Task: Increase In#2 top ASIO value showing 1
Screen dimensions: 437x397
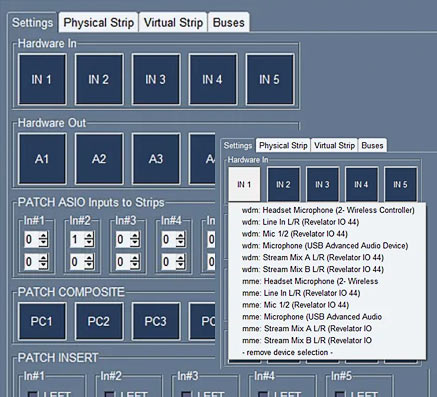Action: tap(89, 236)
